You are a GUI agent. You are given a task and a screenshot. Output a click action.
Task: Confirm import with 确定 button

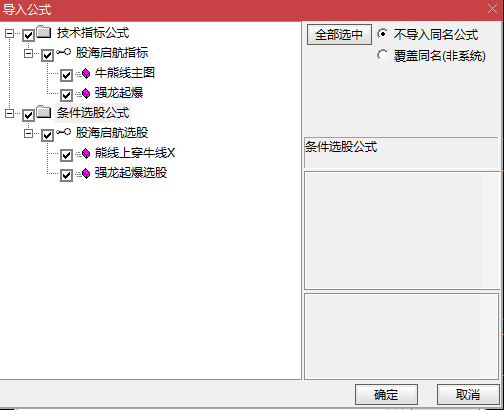pos(386,395)
